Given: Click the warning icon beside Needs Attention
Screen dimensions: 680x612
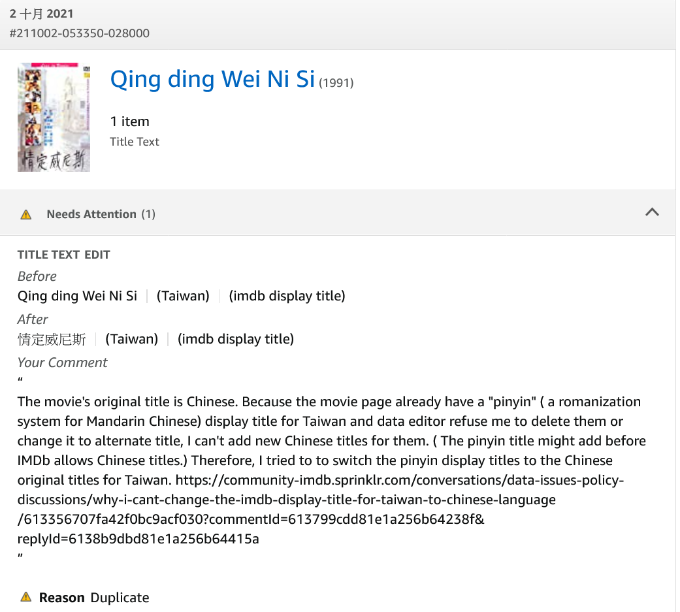Looking at the screenshot, I should pyautogui.click(x=26, y=214).
